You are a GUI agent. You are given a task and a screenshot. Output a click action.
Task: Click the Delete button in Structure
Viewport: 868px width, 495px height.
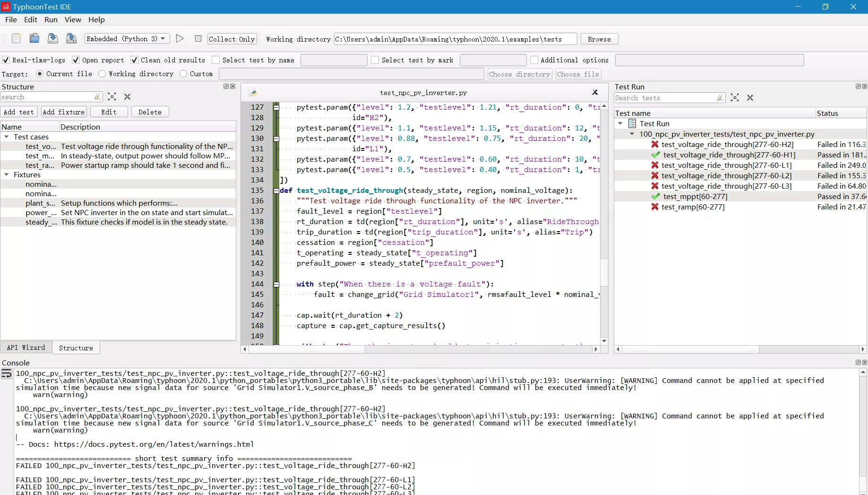click(x=150, y=112)
